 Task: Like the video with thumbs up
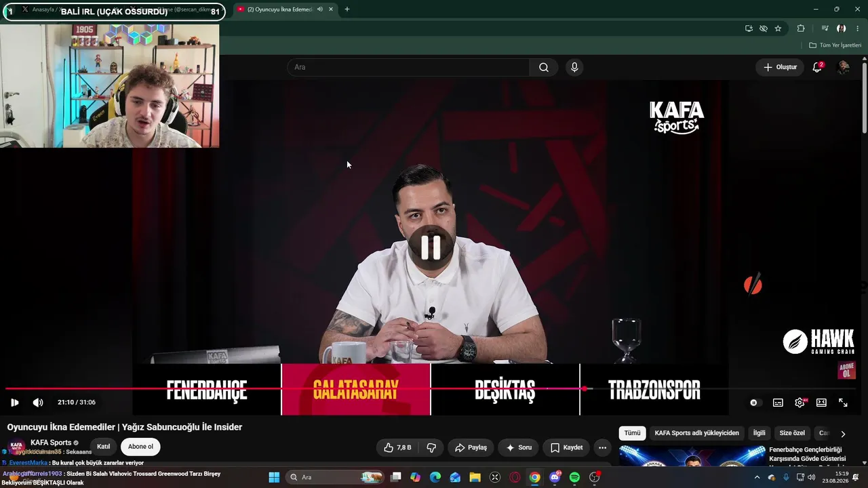click(x=397, y=447)
